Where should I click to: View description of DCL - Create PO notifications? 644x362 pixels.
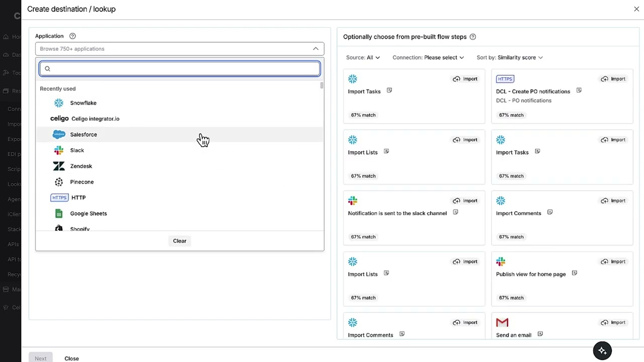579,90
